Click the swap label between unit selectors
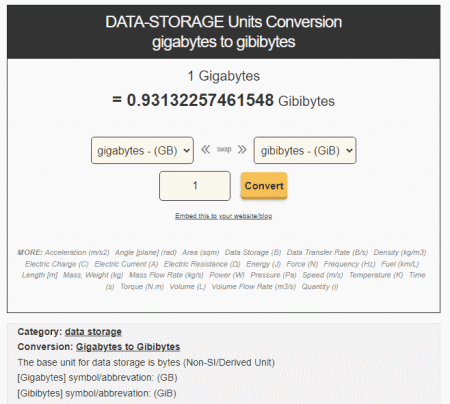450x404 pixels. tap(224, 150)
